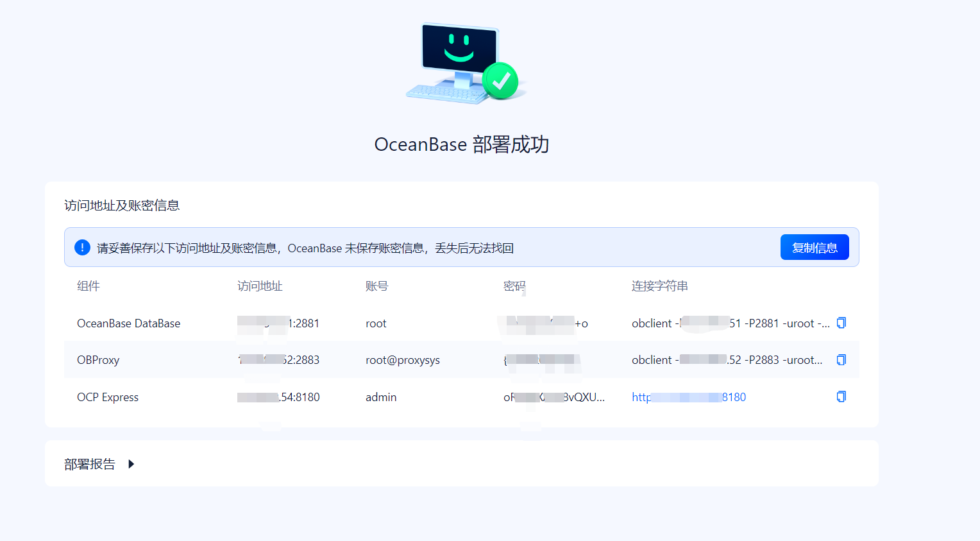Click the blue info icon in alert
The height and width of the screenshot is (541, 980).
[82, 247]
